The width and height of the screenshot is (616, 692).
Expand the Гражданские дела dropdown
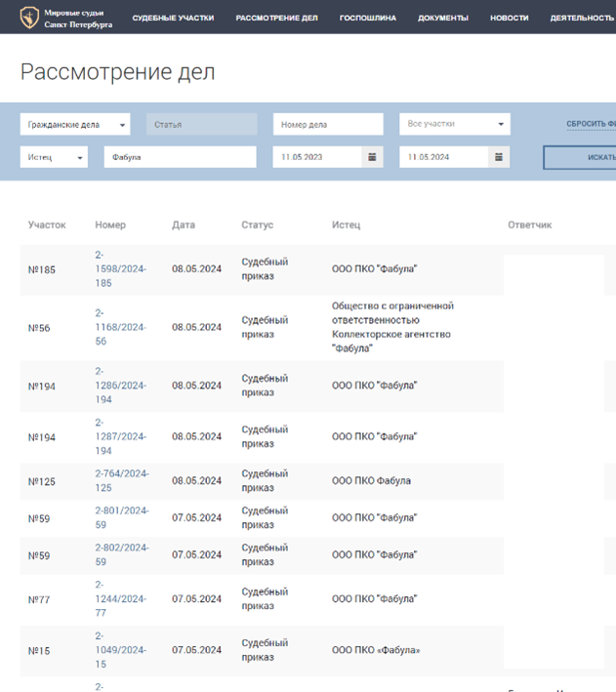(x=75, y=125)
